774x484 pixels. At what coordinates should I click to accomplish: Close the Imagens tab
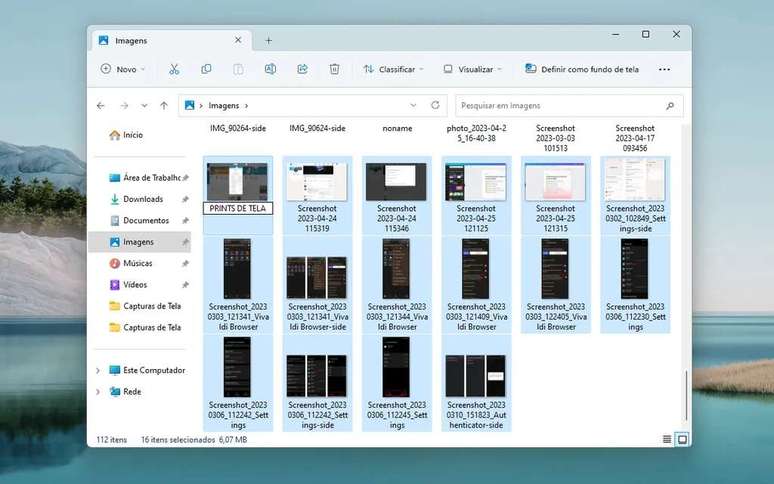(x=238, y=40)
